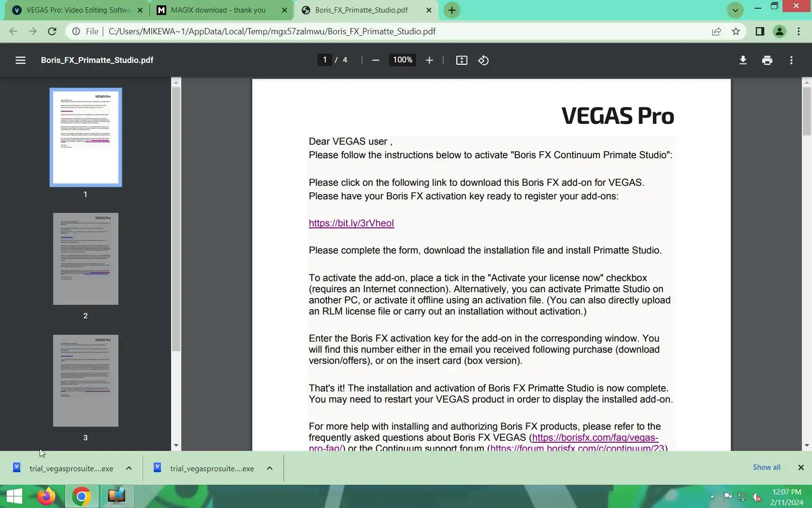Open a new tab with plus button

click(x=452, y=10)
